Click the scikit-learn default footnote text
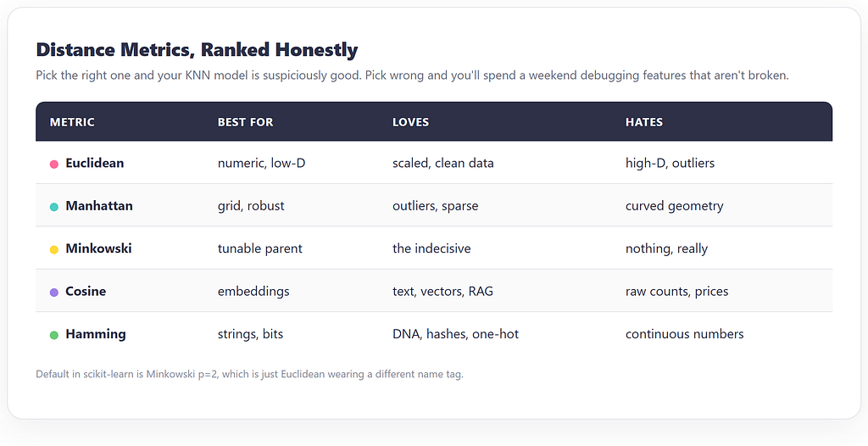The width and height of the screenshot is (868, 446). pyautogui.click(x=250, y=374)
